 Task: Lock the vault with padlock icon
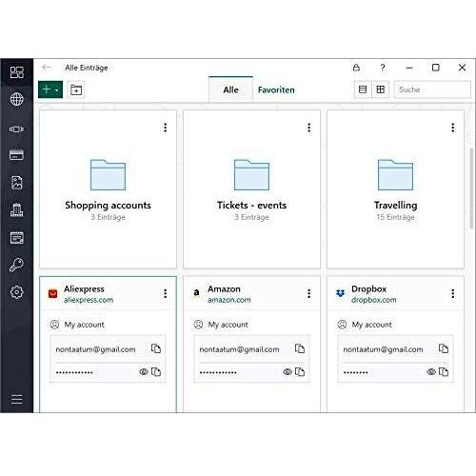click(356, 68)
